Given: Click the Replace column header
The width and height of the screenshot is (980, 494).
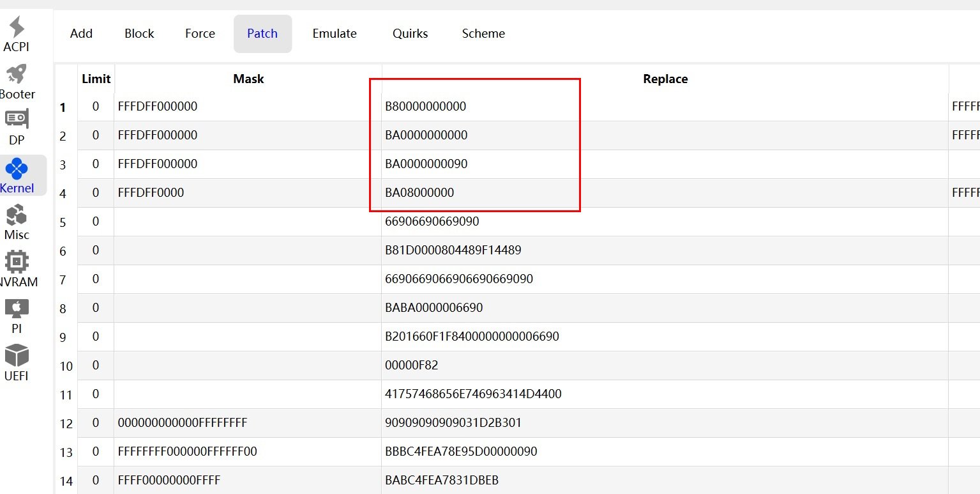Looking at the screenshot, I should click(665, 79).
